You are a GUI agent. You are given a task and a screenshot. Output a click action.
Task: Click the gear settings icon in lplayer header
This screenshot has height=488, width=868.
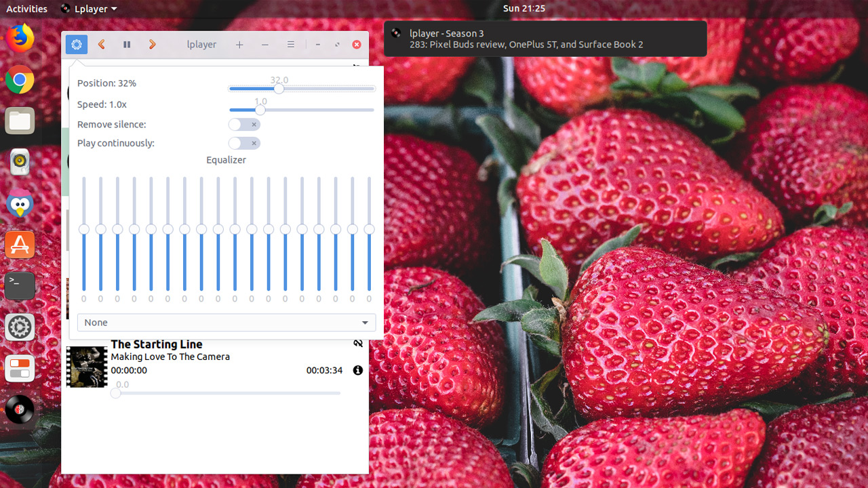tap(77, 45)
